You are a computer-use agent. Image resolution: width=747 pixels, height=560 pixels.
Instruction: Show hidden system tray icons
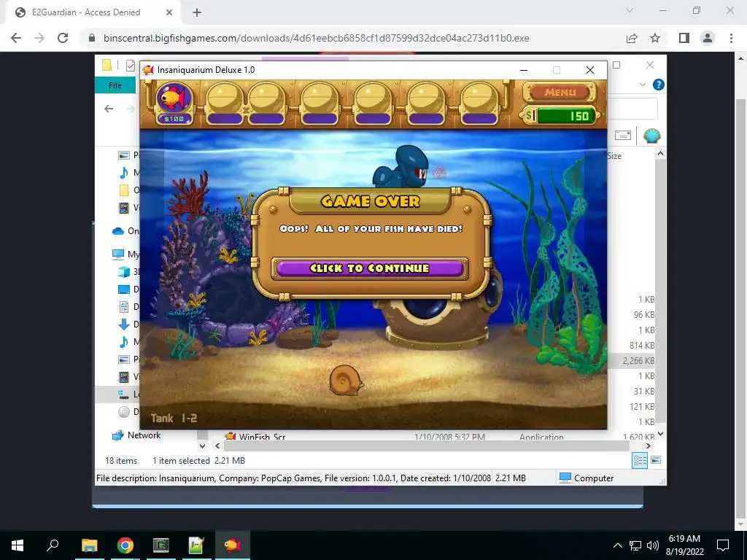click(x=617, y=545)
